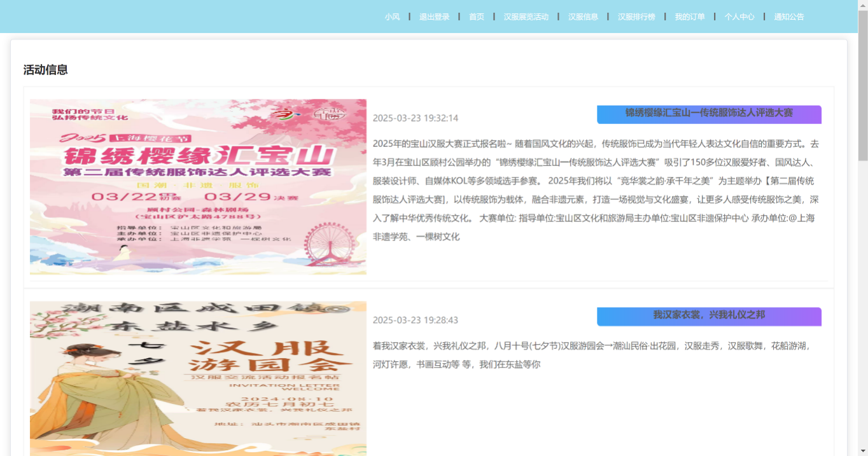Open the 汉服信息 menu item
This screenshot has height=456, width=868.
(583, 17)
